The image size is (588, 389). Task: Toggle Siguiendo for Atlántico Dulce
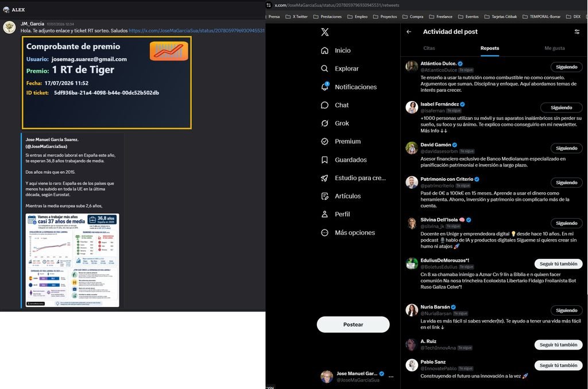pos(566,67)
